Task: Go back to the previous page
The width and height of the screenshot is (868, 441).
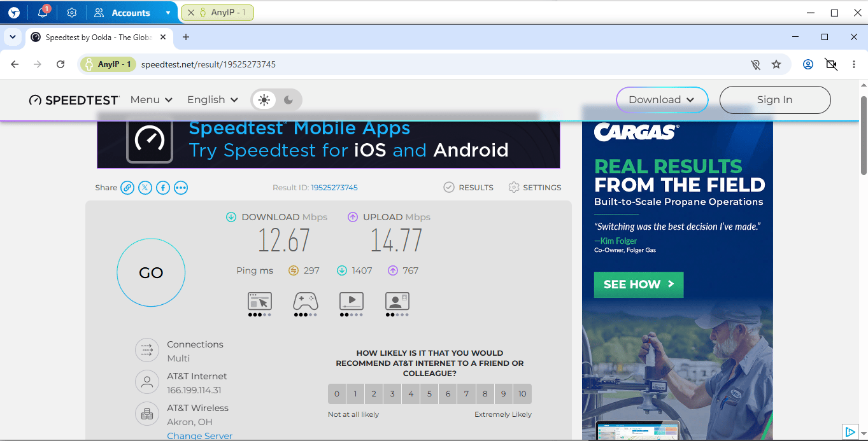Action: click(x=15, y=64)
